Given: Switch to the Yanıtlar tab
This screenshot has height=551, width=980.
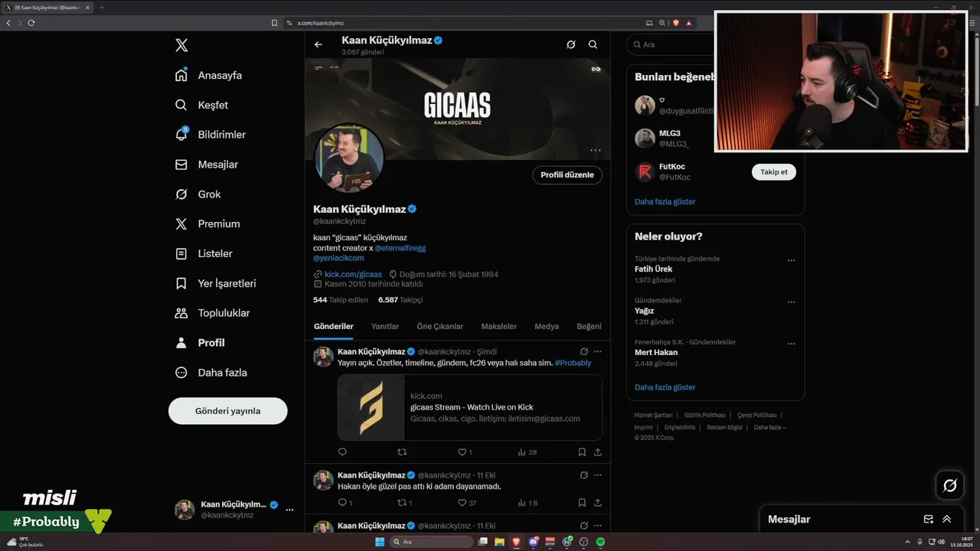Looking at the screenshot, I should (385, 326).
